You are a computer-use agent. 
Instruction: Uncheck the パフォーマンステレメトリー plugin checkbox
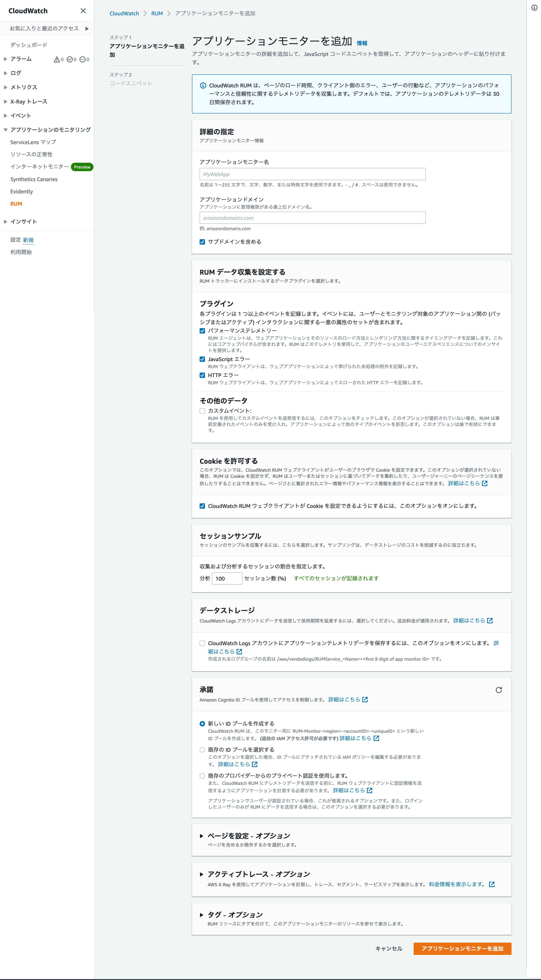pyautogui.click(x=202, y=331)
